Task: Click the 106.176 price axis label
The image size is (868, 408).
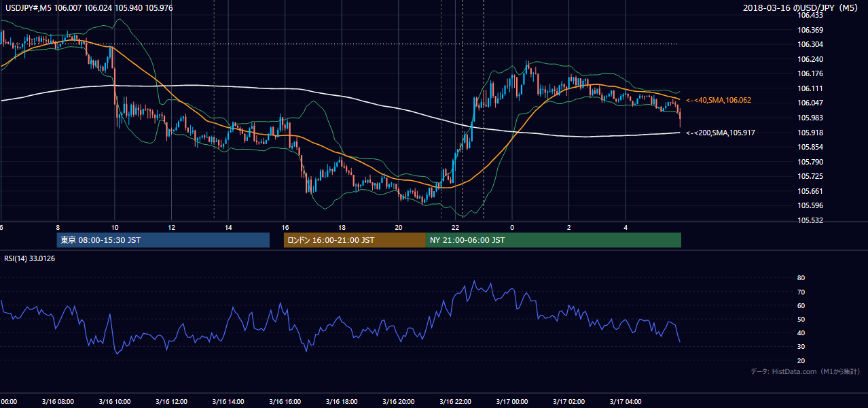Action: tap(812, 73)
